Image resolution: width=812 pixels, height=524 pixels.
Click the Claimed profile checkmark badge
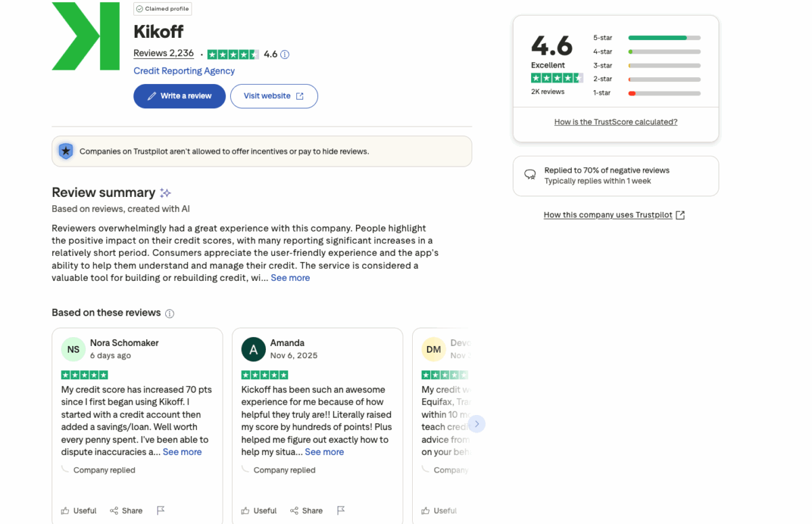140,8
